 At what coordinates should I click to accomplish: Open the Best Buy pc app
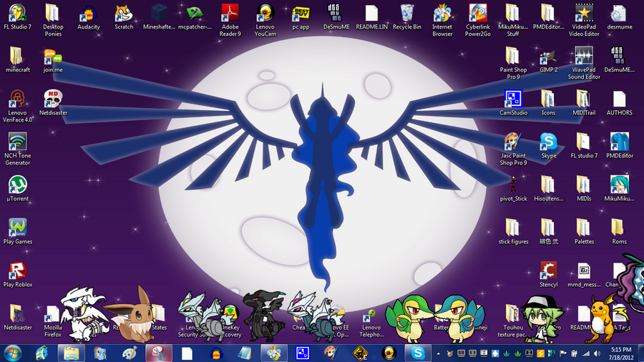[301, 17]
